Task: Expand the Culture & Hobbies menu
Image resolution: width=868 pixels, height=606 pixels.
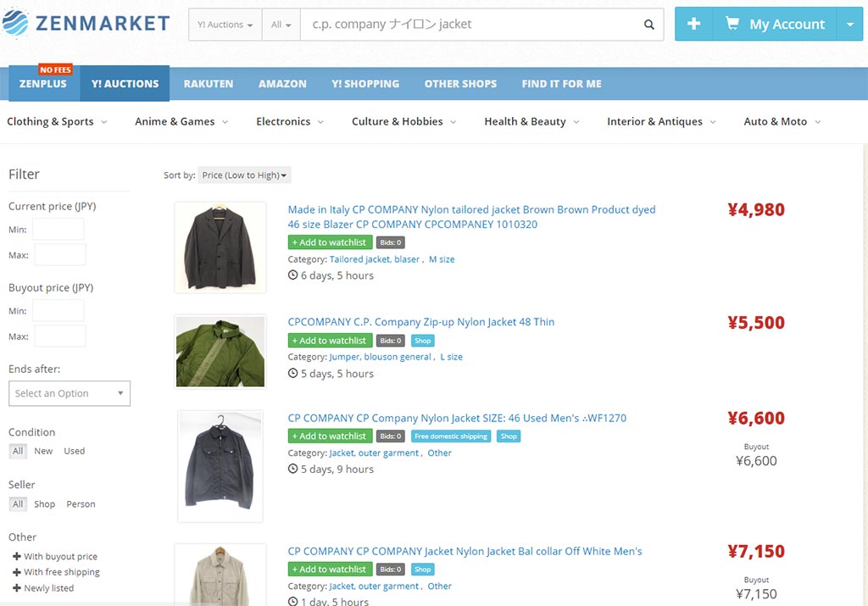Action: [403, 122]
